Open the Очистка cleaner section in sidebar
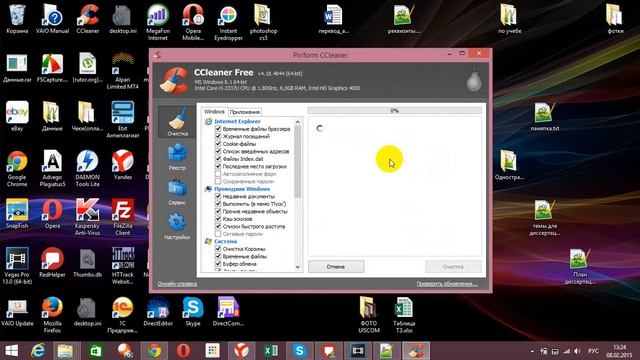The height and width of the screenshot is (360, 640). pyautogui.click(x=177, y=122)
